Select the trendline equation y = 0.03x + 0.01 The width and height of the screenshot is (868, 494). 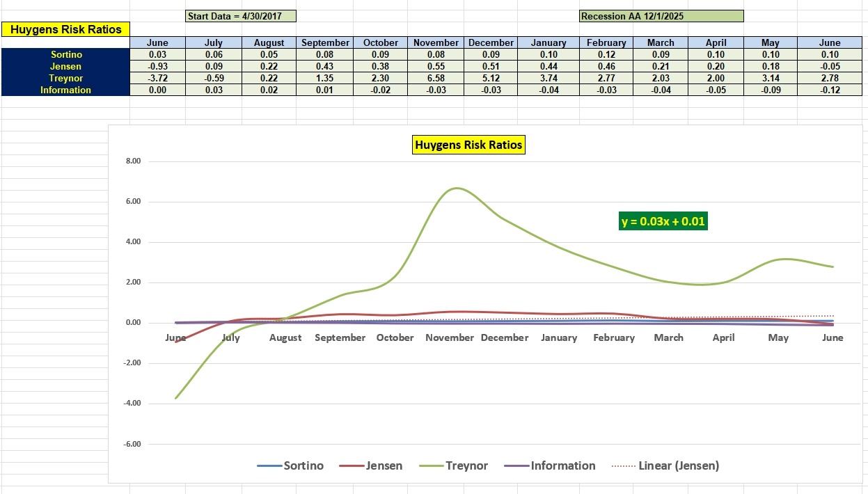663,221
